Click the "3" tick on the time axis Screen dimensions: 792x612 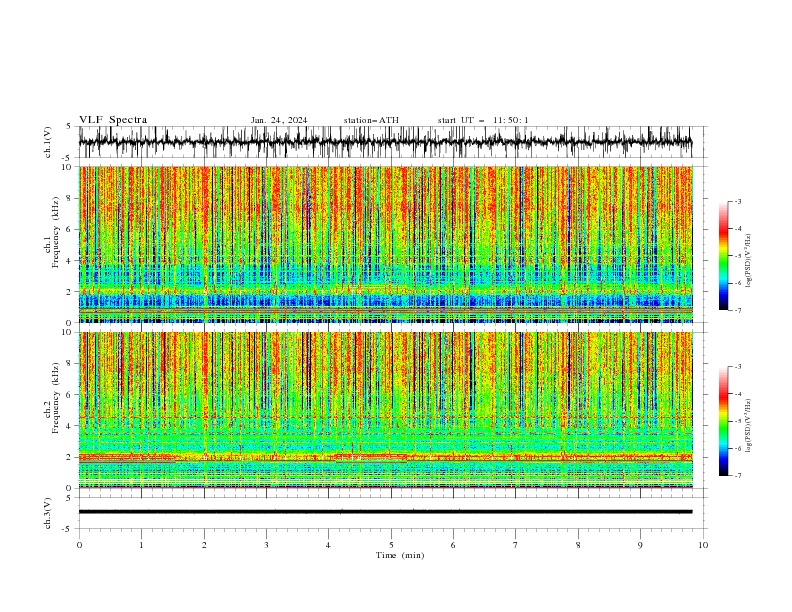pyautogui.click(x=266, y=545)
